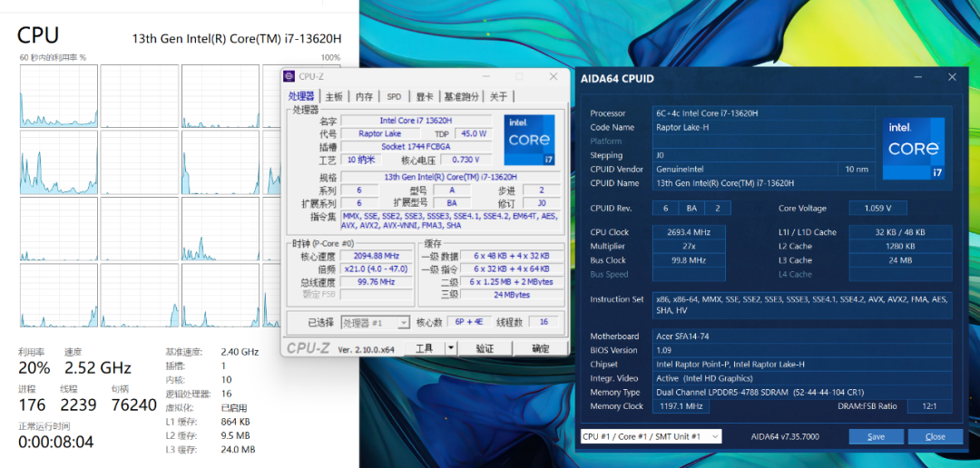Switch to the 主板 tab in CPU-Z
The width and height of the screenshot is (980, 468).
(x=334, y=96)
